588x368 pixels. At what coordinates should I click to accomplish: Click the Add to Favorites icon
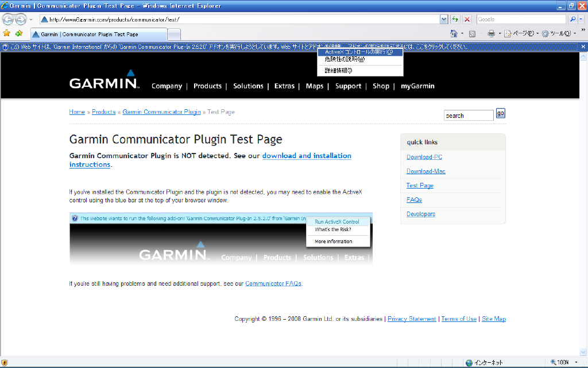pos(19,34)
